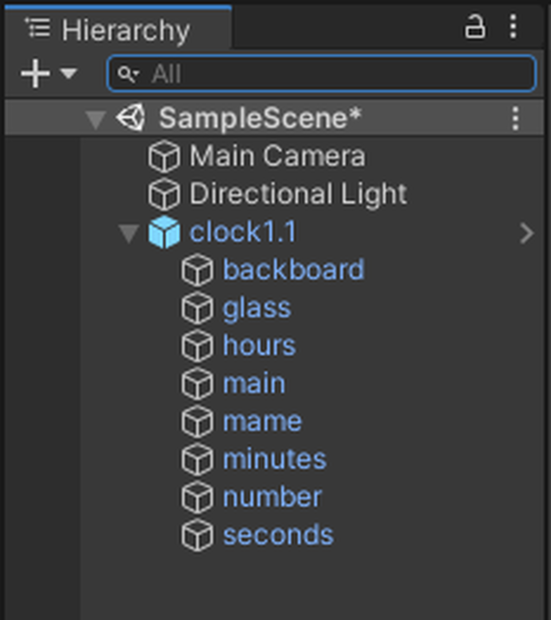The image size is (551, 620).
Task: Focus the All search field
Action: coord(322,74)
